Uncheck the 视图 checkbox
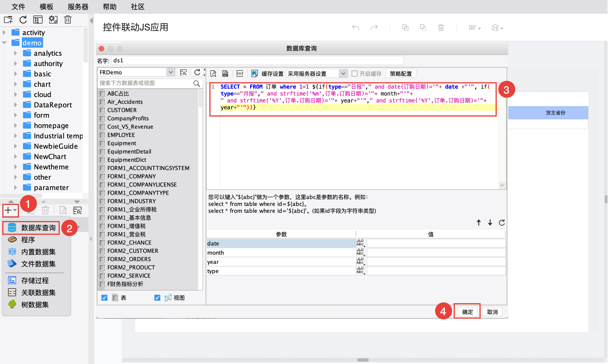This screenshot has width=611, height=364. 157,298
